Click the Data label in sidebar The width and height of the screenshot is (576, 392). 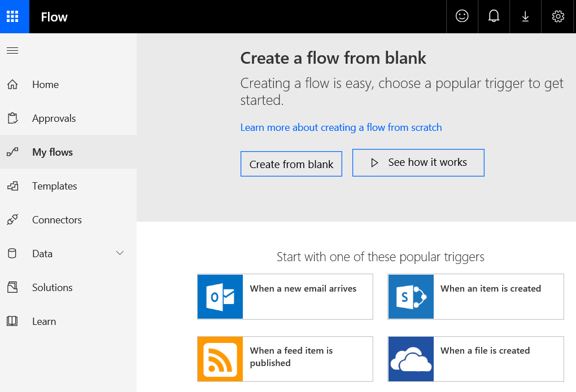(x=42, y=254)
